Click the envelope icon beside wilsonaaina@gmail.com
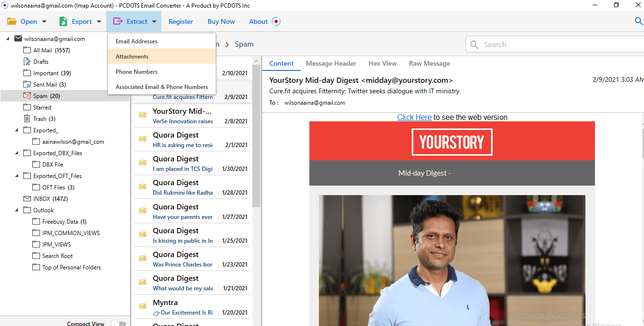644x326 pixels. pos(18,39)
